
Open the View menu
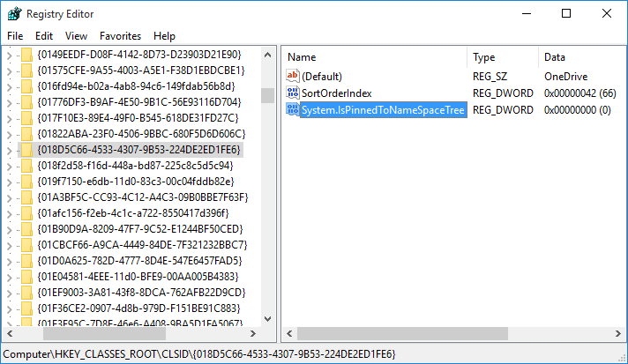(76, 36)
